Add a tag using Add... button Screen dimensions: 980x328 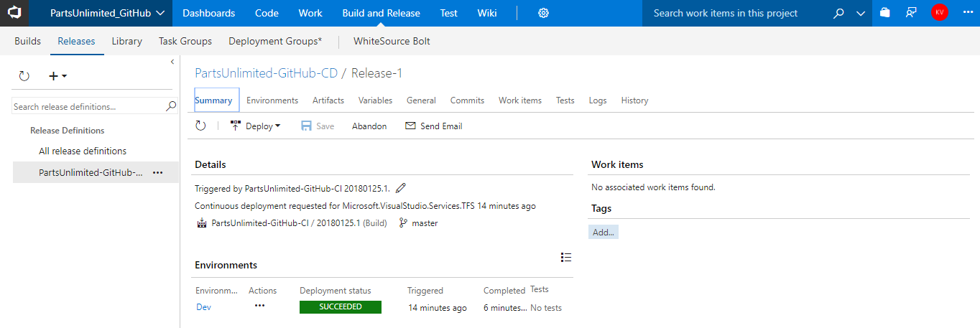click(604, 233)
